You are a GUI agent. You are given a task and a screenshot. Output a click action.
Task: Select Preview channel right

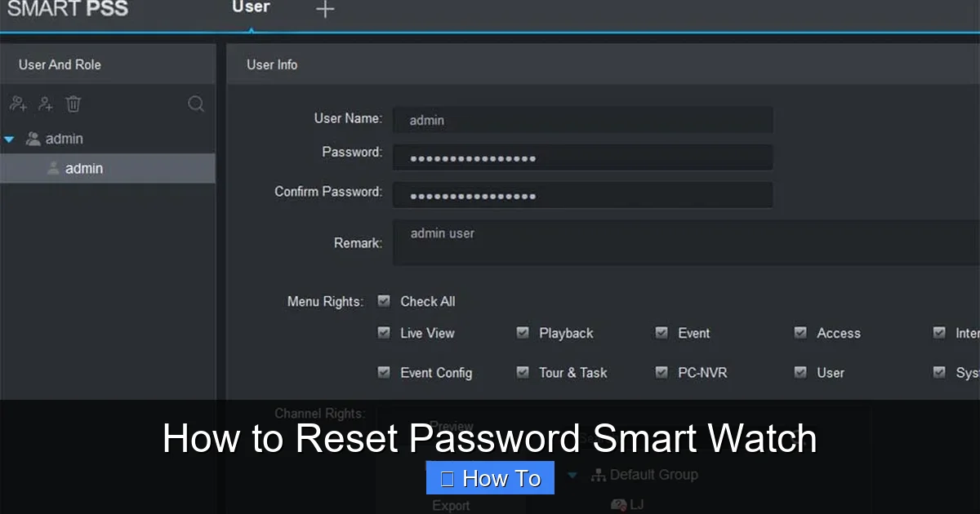[452, 426]
